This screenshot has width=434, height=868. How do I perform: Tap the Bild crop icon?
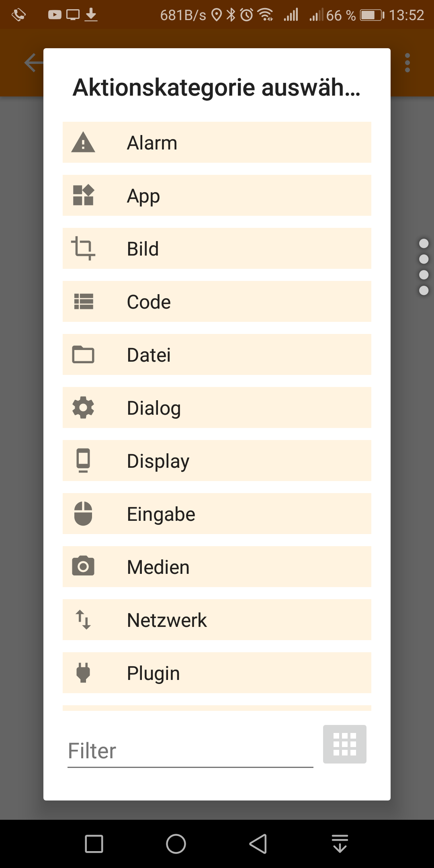click(x=83, y=248)
